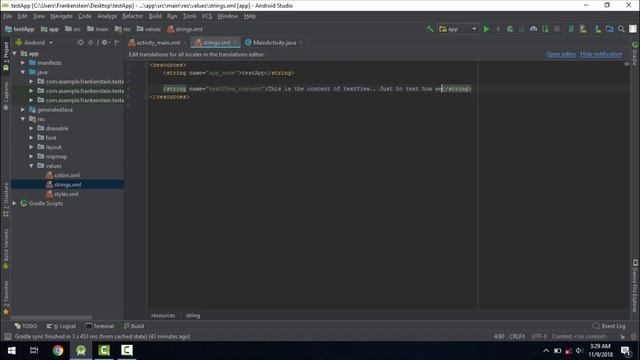
Task: Collapse the app module node
Action: 15,53
